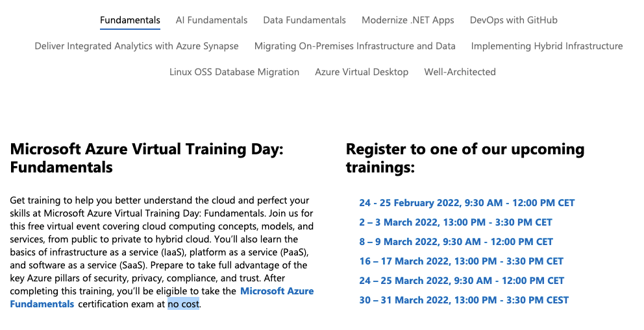Viewport: 644px width, 330px height.
Task: Register for 24 - 25 February 2022 training
Action: 467,203
